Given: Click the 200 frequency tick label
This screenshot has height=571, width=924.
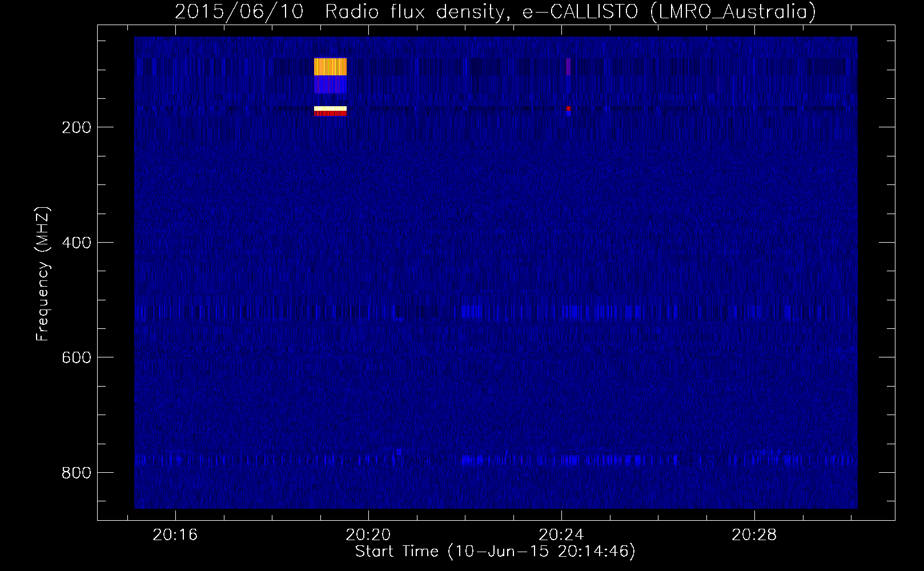Looking at the screenshot, I should click(77, 127).
